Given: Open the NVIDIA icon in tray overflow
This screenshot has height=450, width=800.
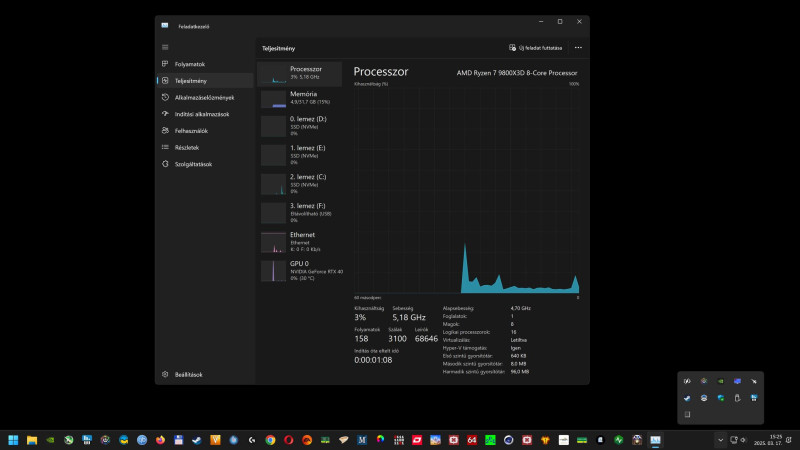Looking at the screenshot, I should [720, 381].
